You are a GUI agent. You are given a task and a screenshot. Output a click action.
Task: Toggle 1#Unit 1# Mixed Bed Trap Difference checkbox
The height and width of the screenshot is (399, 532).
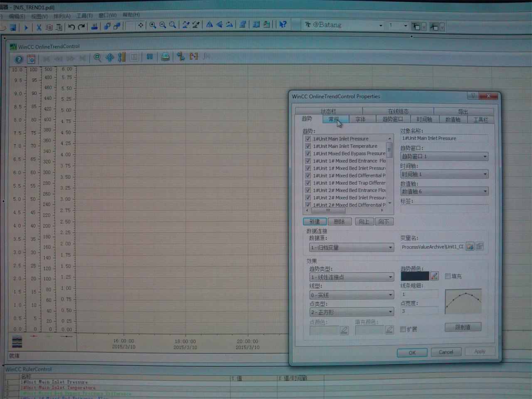tap(308, 183)
